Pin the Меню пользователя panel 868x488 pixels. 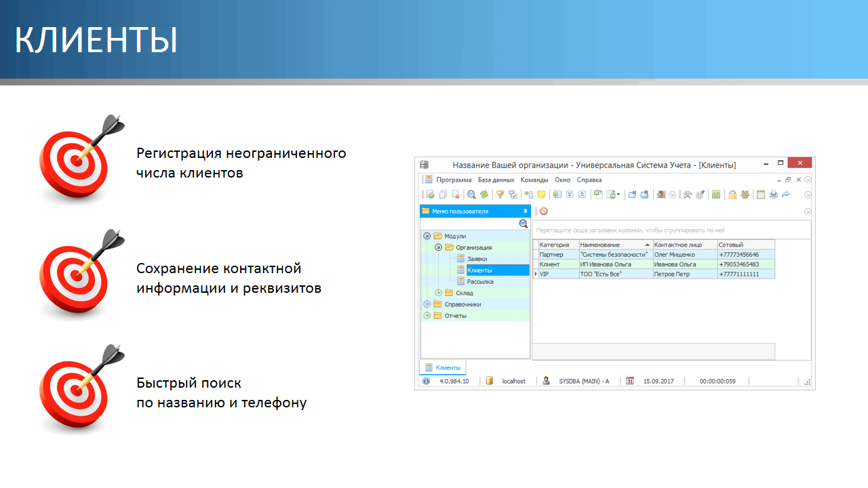point(525,211)
